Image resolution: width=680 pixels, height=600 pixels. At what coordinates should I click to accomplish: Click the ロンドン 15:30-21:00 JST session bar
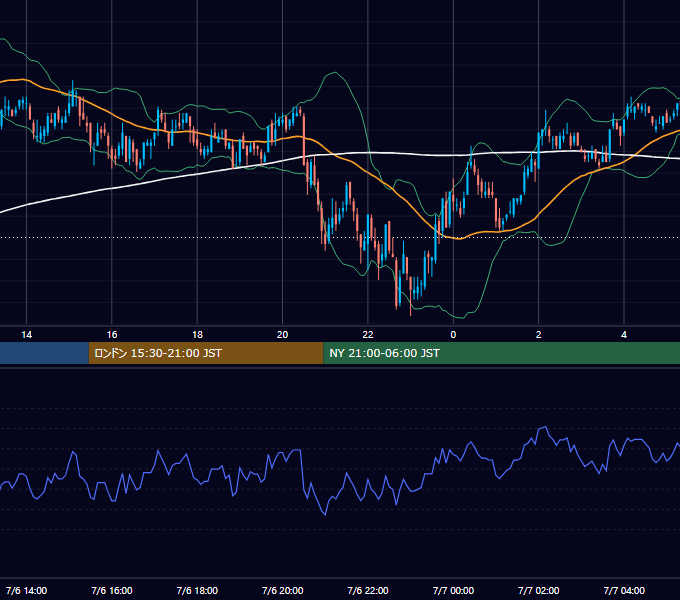pyautogui.click(x=206, y=353)
